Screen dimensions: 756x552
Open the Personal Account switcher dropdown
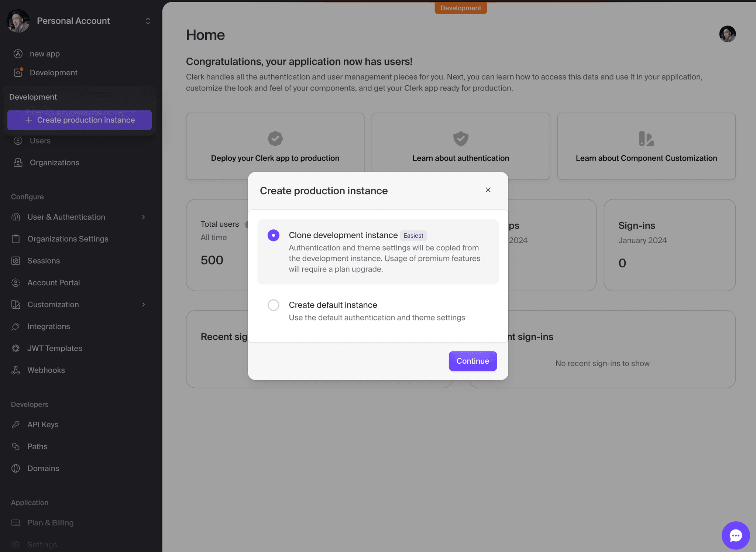[x=148, y=21]
